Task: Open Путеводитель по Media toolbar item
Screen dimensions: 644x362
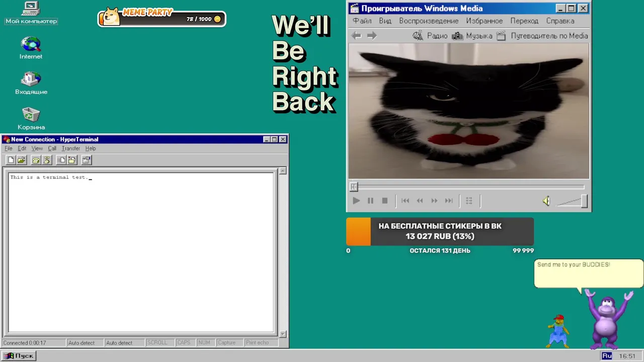Action: [542, 36]
